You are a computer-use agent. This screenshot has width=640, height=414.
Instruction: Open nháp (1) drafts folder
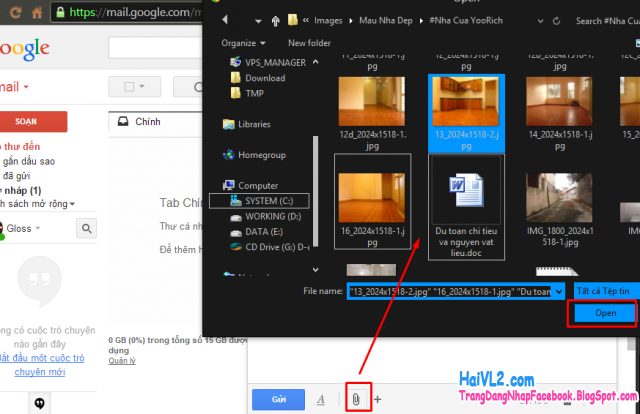tap(21, 191)
